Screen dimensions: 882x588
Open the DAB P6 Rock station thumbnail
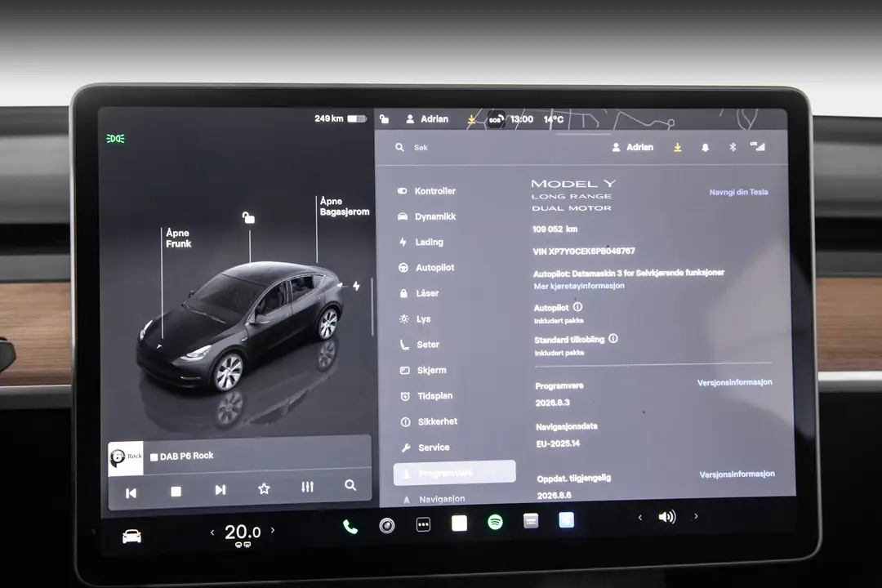coord(126,459)
